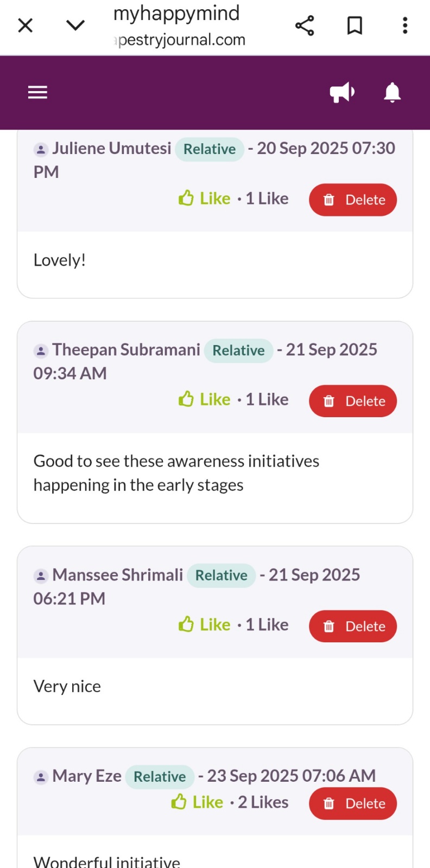Screen dimensions: 430x868
Task: Click Theepan Subramani's profile avatar icon
Action: (x=41, y=351)
